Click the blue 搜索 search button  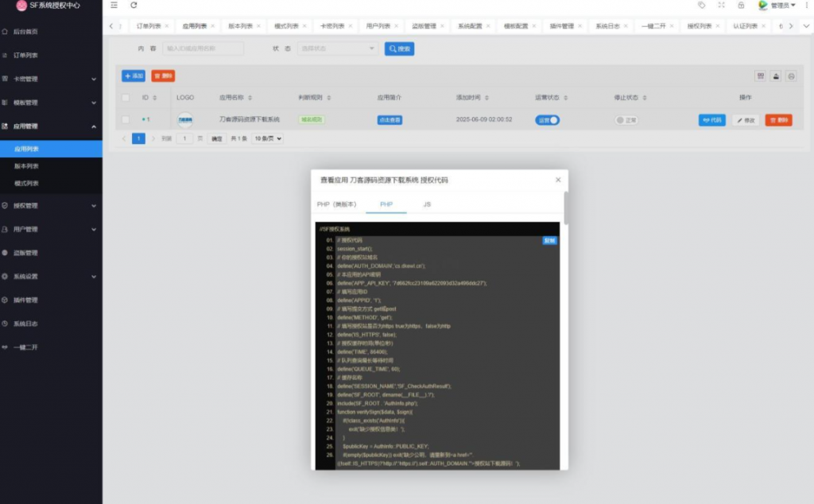pyautogui.click(x=399, y=48)
